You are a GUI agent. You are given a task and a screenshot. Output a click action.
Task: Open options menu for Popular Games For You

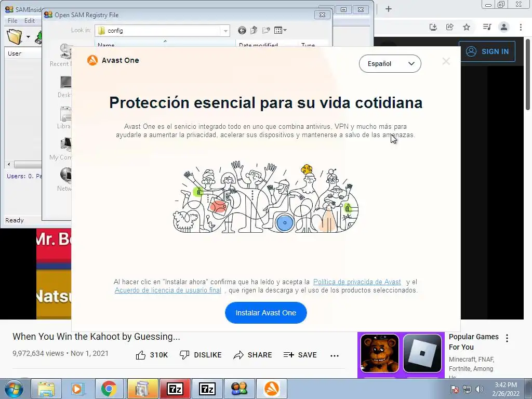coord(507,338)
